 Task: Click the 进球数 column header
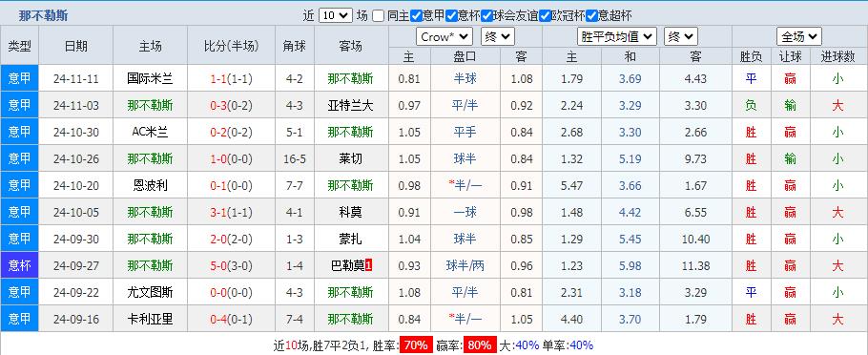(838, 56)
